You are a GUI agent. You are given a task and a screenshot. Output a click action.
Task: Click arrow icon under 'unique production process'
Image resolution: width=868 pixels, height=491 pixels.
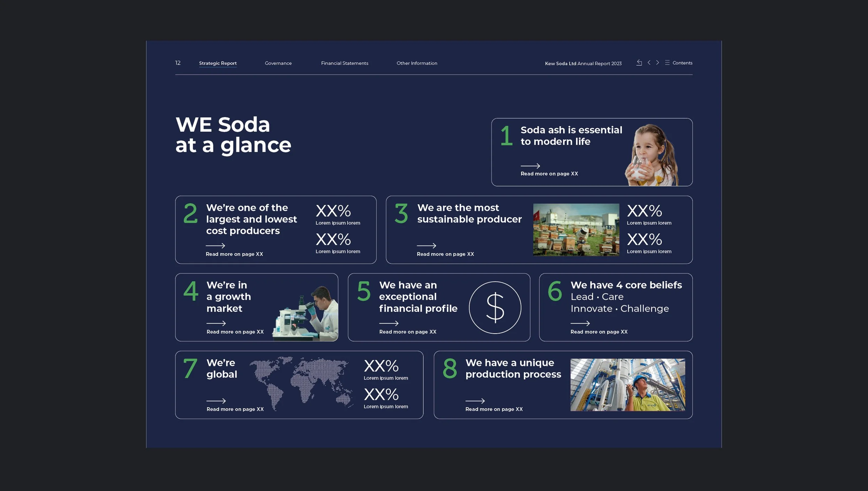[475, 401]
